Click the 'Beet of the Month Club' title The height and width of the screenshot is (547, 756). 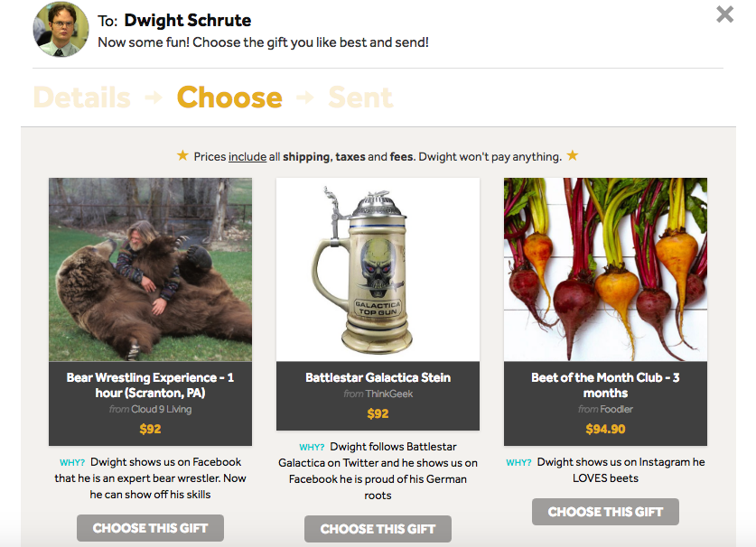pyautogui.click(x=605, y=385)
